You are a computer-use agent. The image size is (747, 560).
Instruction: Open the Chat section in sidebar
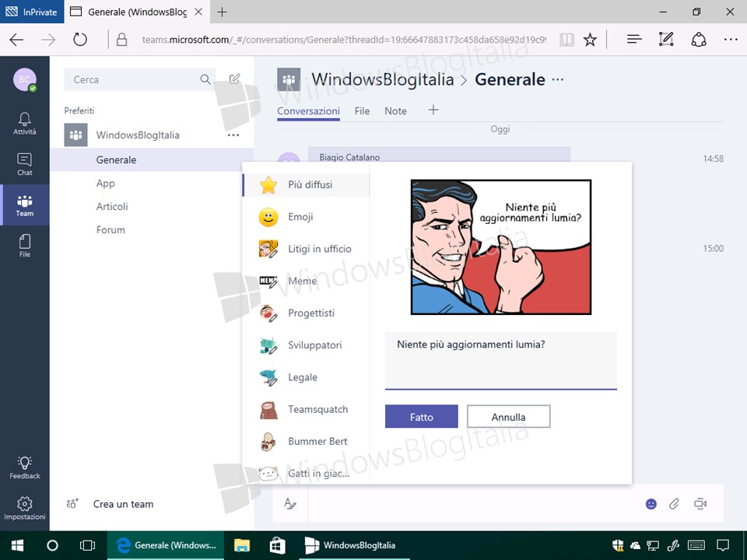pos(25,164)
